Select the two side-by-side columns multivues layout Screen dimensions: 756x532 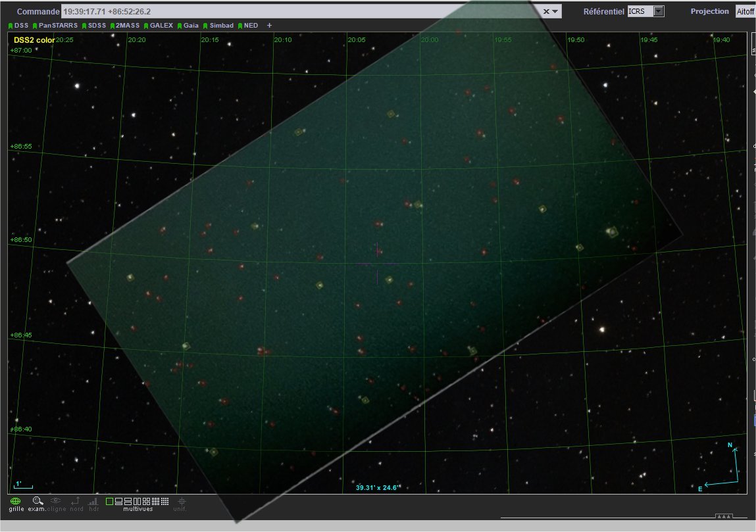137,502
